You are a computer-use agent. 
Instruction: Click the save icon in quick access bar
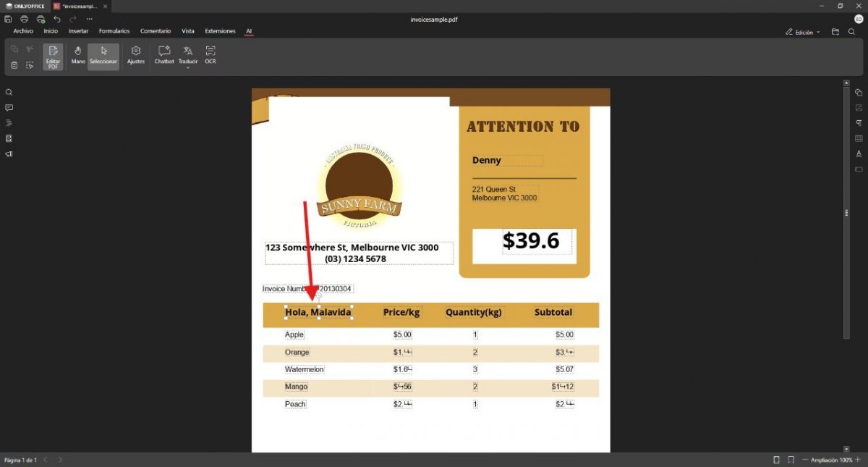click(x=8, y=19)
